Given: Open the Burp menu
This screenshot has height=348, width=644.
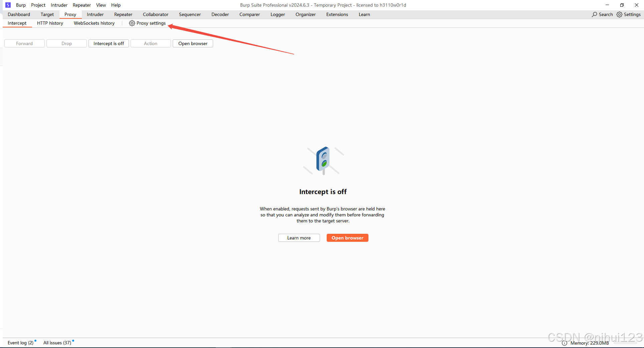Looking at the screenshot, I should [x=21, y=5].
